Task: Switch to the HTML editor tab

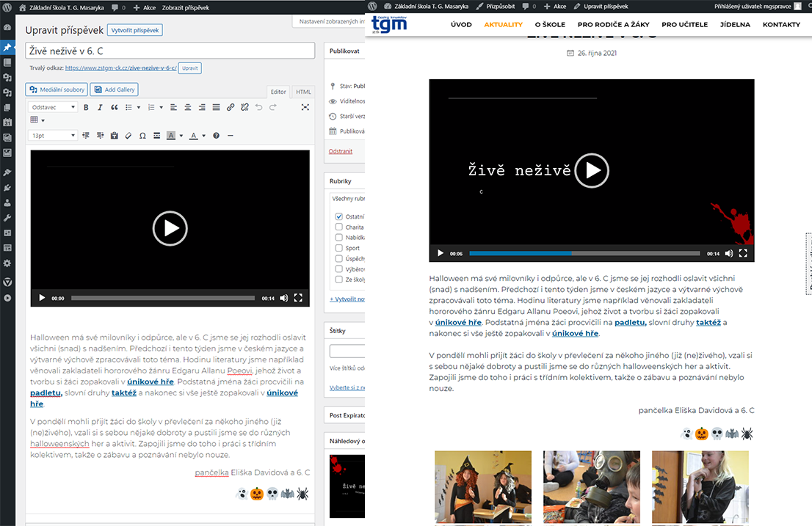Action: 302,92
